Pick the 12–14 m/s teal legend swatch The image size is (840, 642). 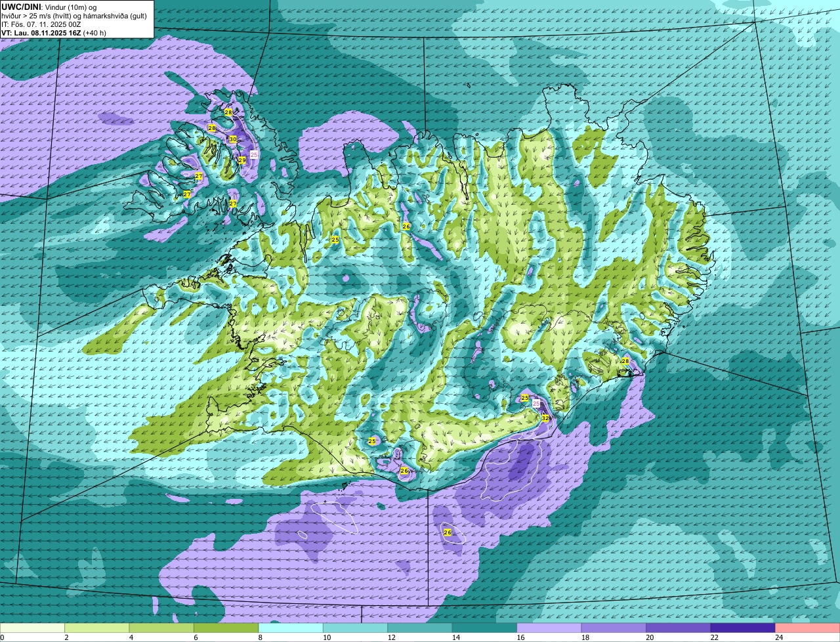point(421,628)
